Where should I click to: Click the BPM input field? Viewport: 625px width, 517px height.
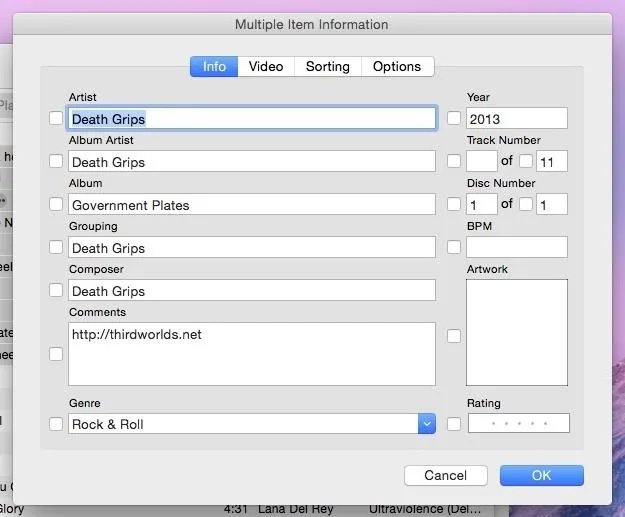click(x=517, y=247)
